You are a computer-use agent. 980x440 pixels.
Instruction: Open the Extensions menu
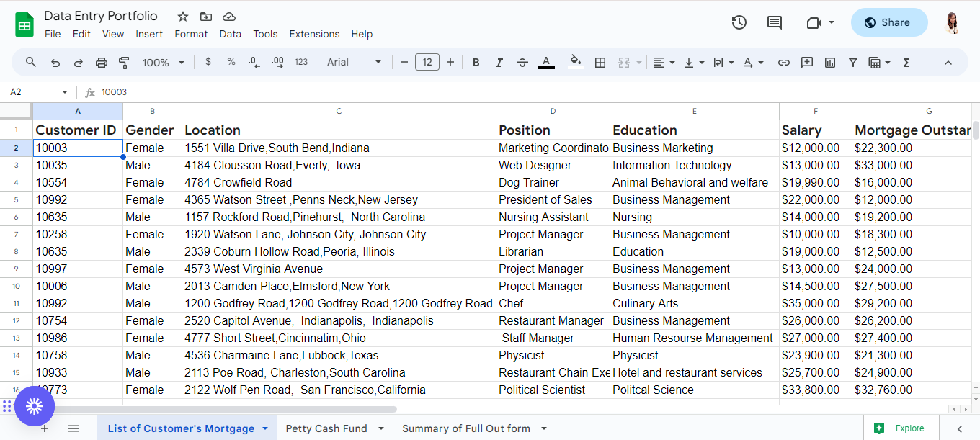point(314,34)
